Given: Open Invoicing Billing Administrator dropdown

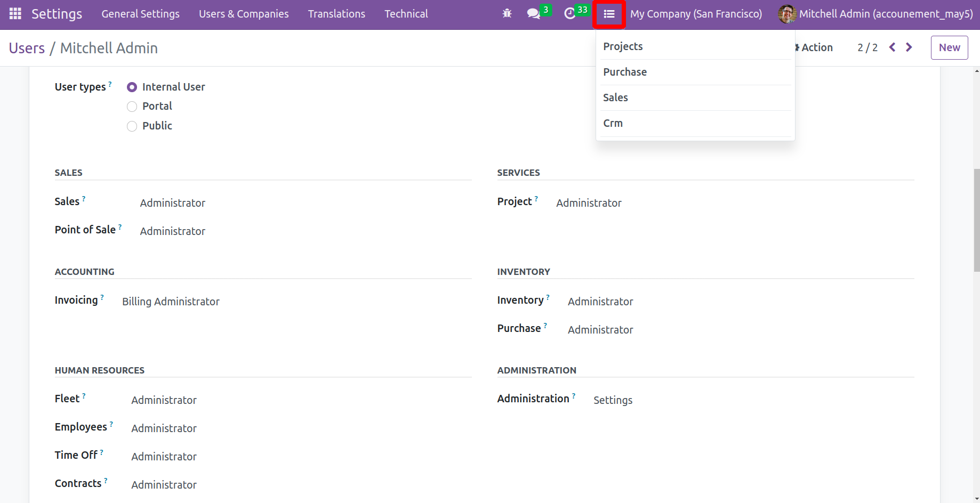Looking at the screenshot, I should click(x=171, y=302).
